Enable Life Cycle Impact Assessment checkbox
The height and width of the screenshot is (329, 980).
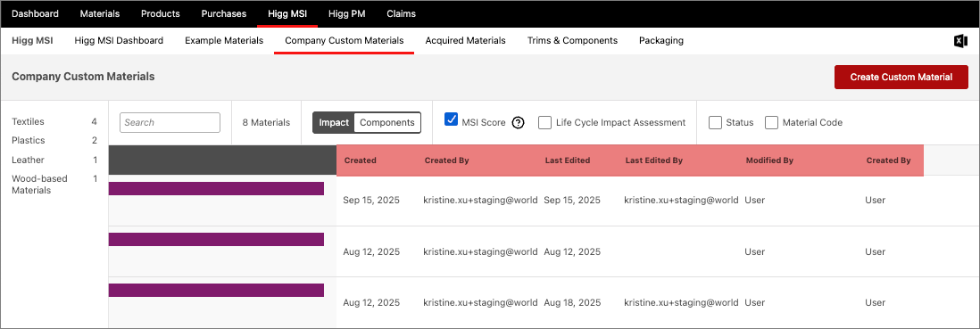click(x=544, y=122)
